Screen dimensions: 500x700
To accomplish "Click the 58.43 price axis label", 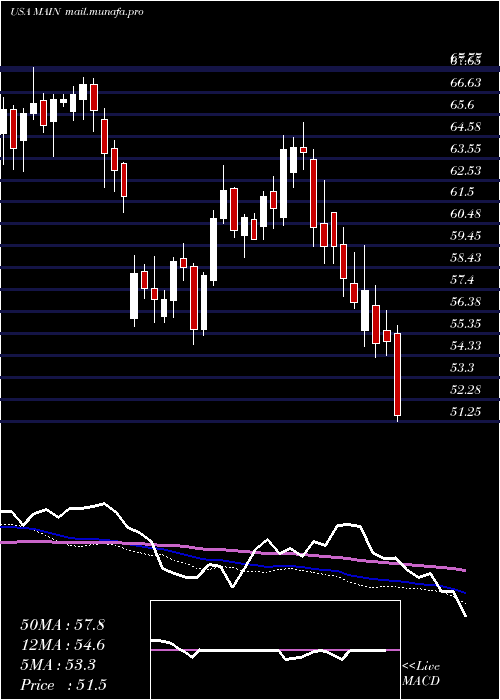I will pos(466,258).
